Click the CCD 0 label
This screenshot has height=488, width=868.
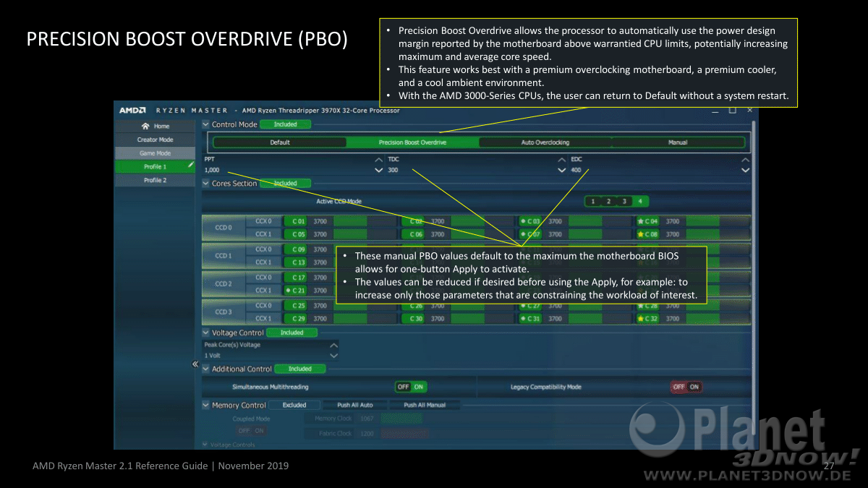[x=224, y=228]
